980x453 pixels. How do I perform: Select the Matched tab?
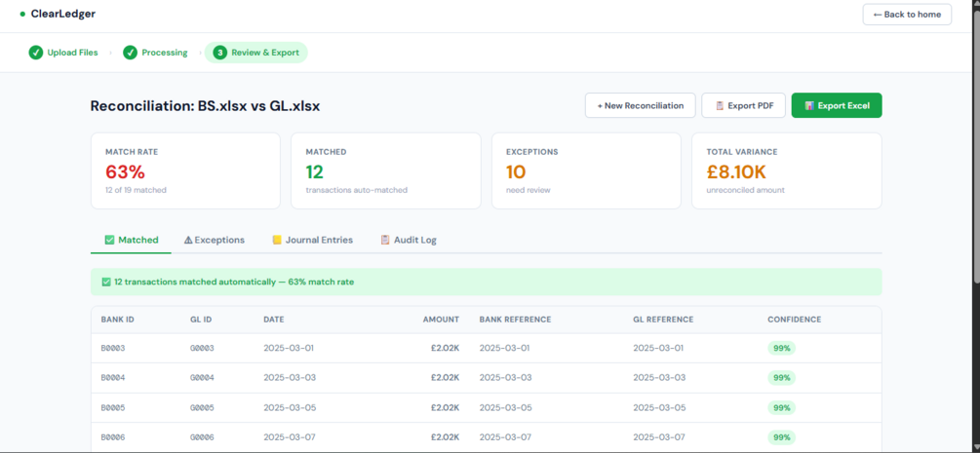[x=132, y=240]
